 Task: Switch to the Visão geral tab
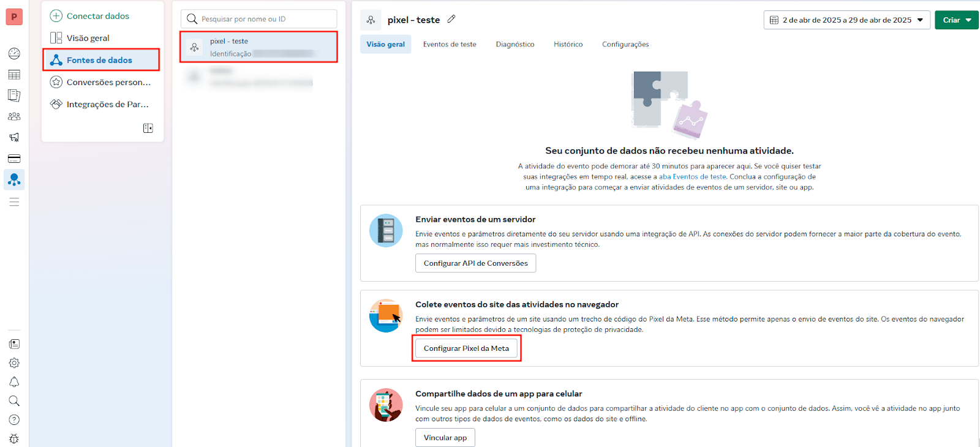pos(386,44)
